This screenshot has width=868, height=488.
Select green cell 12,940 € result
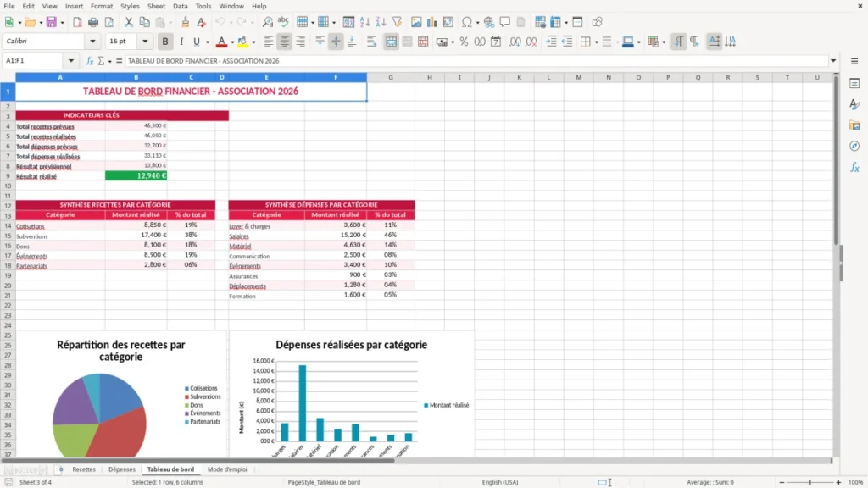click(x=136, y=176)
